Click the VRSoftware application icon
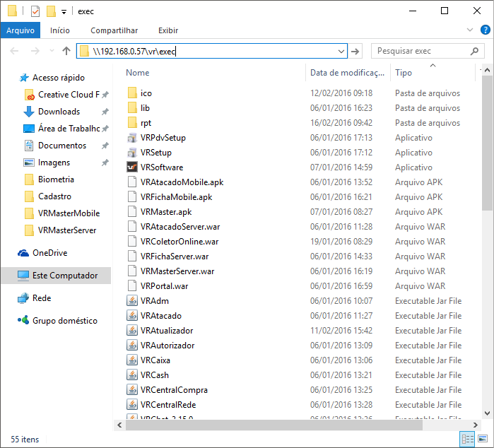The height and width of the screenshot is (448, 494). click(131, 167)
